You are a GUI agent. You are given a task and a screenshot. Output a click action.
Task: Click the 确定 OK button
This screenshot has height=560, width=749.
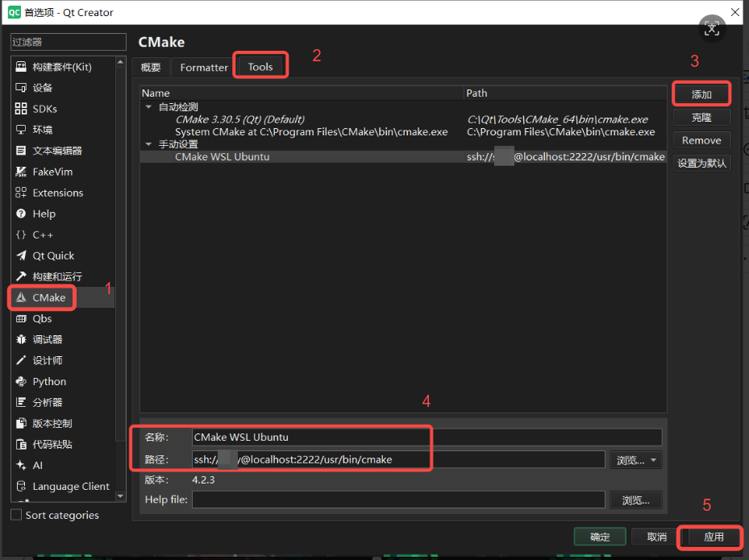pyautogui.click(x=600, y=537)
